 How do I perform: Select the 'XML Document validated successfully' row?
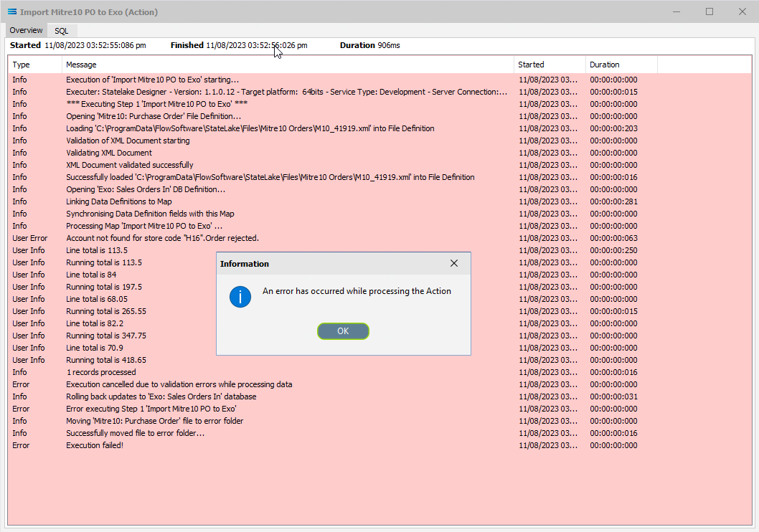point(379,165)
